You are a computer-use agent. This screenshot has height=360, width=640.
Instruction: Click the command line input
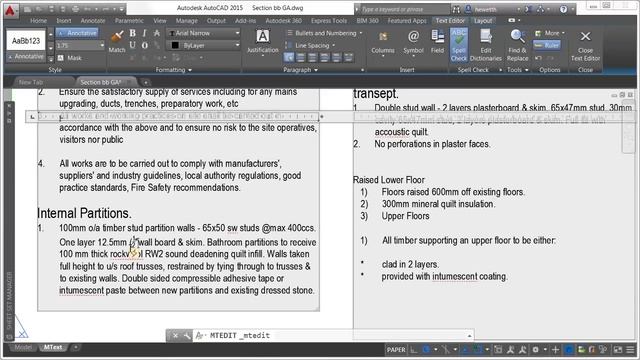pyautogui.click(x=335, y=336)
